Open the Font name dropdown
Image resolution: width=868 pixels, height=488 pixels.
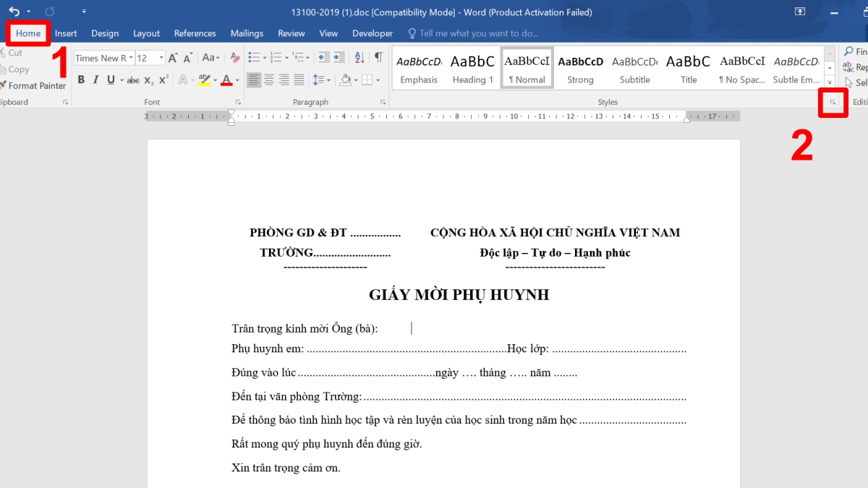point(130,58)
